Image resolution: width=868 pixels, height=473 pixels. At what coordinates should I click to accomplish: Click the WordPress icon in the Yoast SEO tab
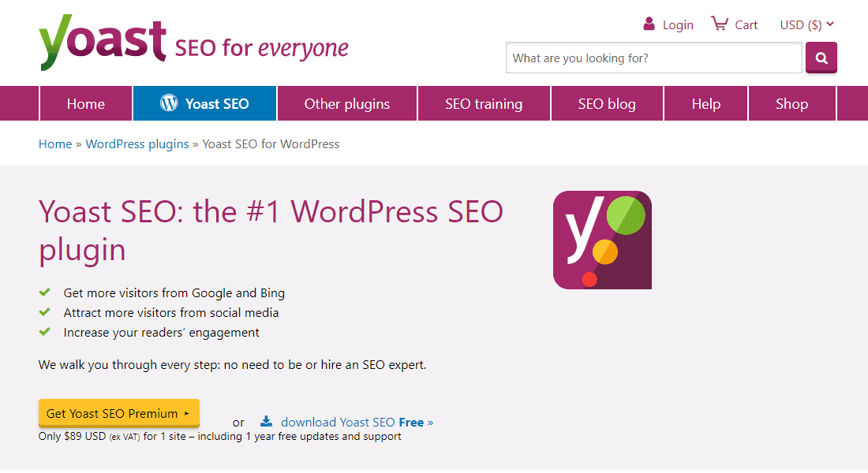(169, 103)
